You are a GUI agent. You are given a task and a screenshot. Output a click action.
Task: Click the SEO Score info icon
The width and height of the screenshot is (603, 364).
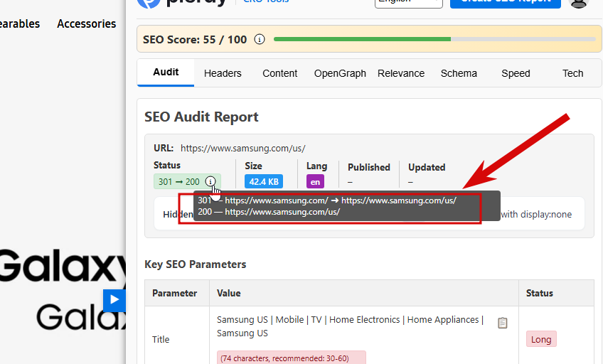(x=260, y=39)
